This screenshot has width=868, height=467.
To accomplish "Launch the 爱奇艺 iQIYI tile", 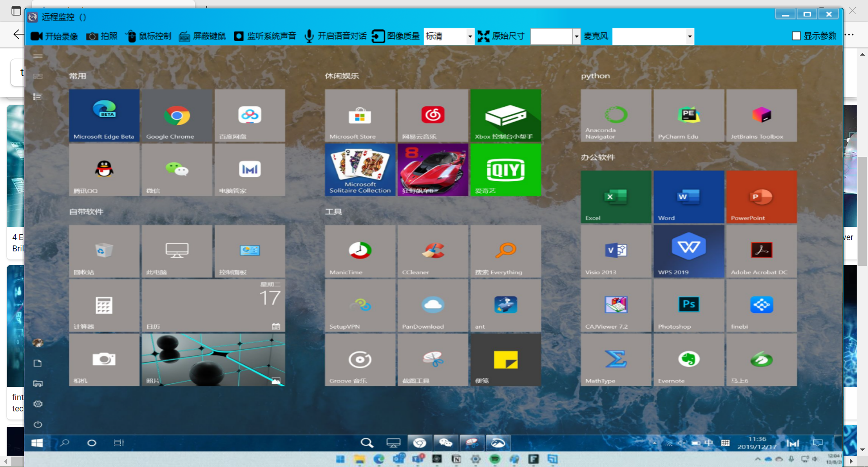I will pyautogui.click(x=505, y=170).
